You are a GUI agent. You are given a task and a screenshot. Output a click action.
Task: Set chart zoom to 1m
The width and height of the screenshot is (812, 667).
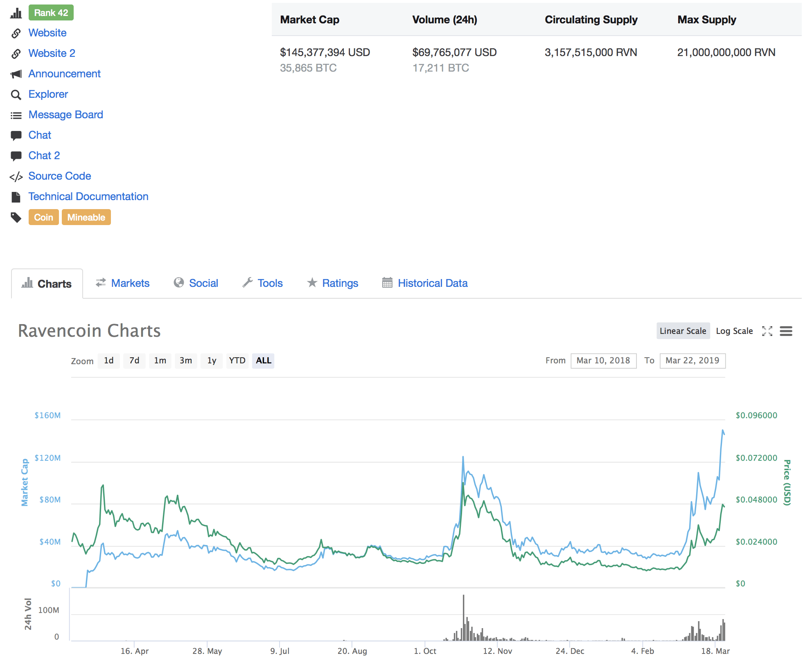click(x=160, y=361)
